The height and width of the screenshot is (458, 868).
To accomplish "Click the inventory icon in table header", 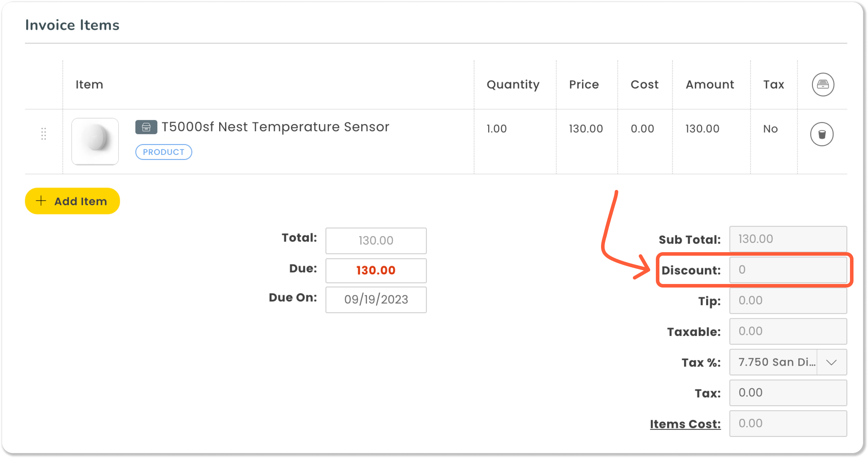I will pyautogui.click(x=822, y=85).
